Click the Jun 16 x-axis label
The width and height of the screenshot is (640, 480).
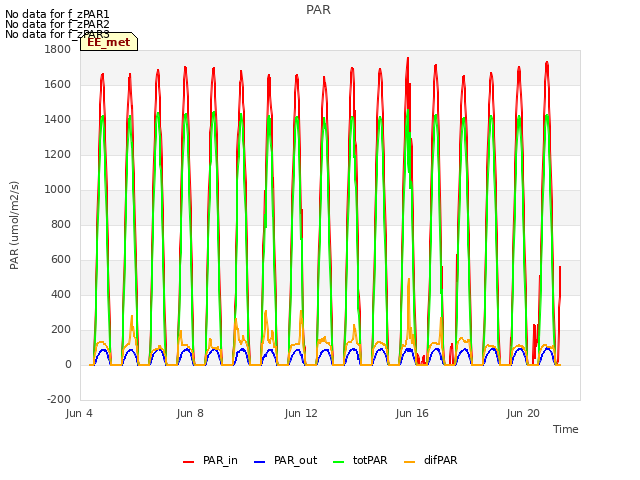tap(412, 413)
